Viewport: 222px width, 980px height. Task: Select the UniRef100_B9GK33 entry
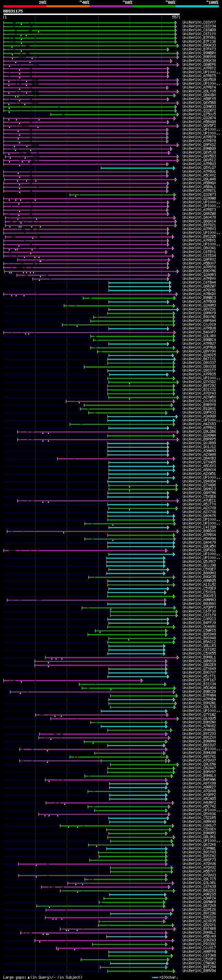tap(199, 45)
